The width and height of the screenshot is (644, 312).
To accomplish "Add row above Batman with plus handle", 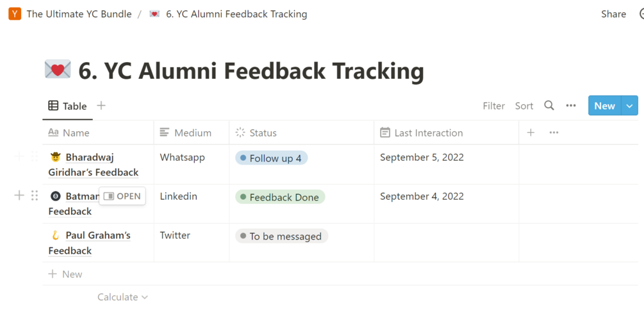I will click(x=19, y=195).
